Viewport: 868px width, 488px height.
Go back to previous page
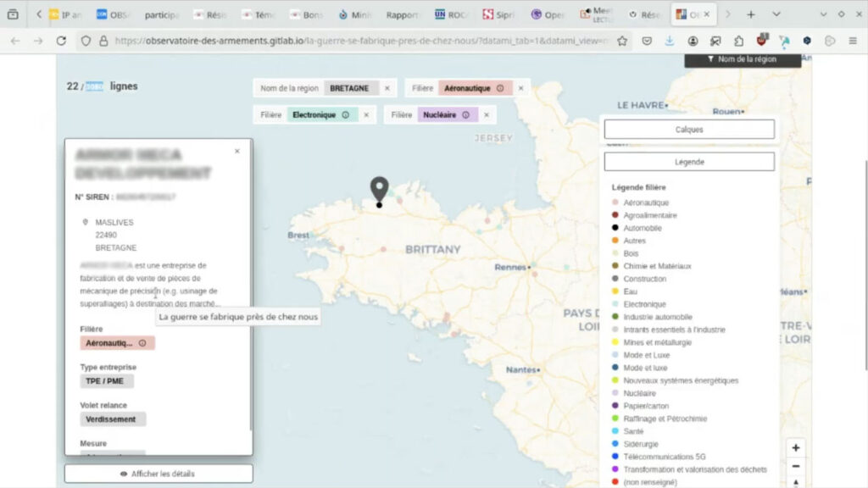coord(15,41)
